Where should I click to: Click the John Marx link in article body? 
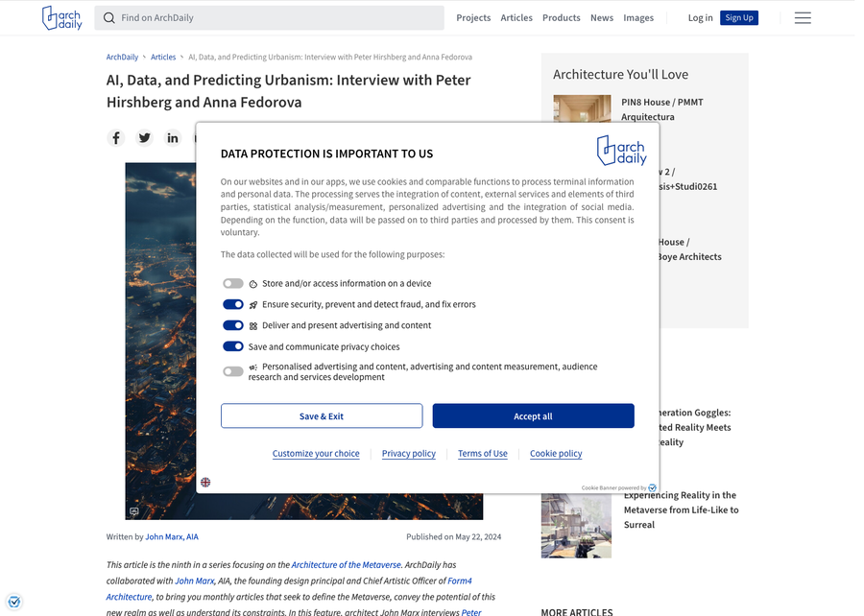click(195, 580)
